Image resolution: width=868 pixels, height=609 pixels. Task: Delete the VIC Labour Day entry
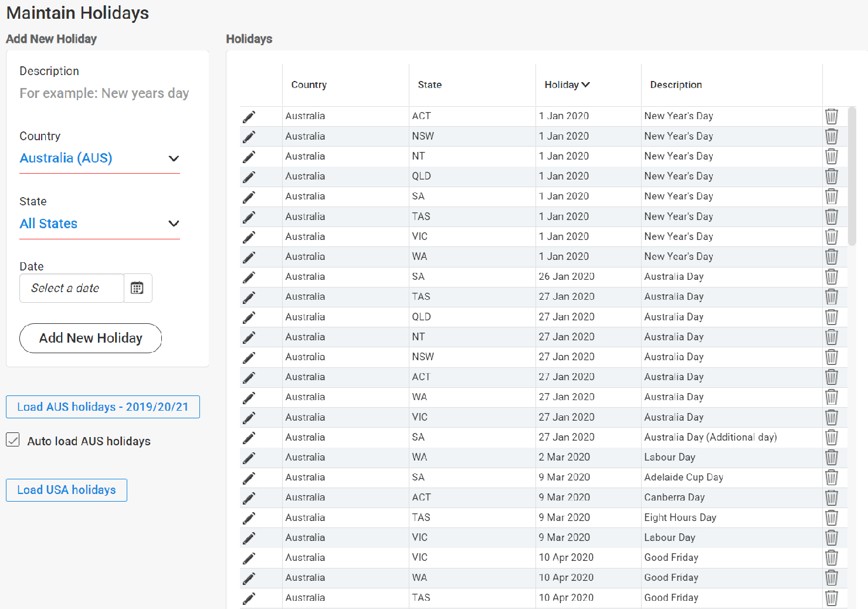832,537
